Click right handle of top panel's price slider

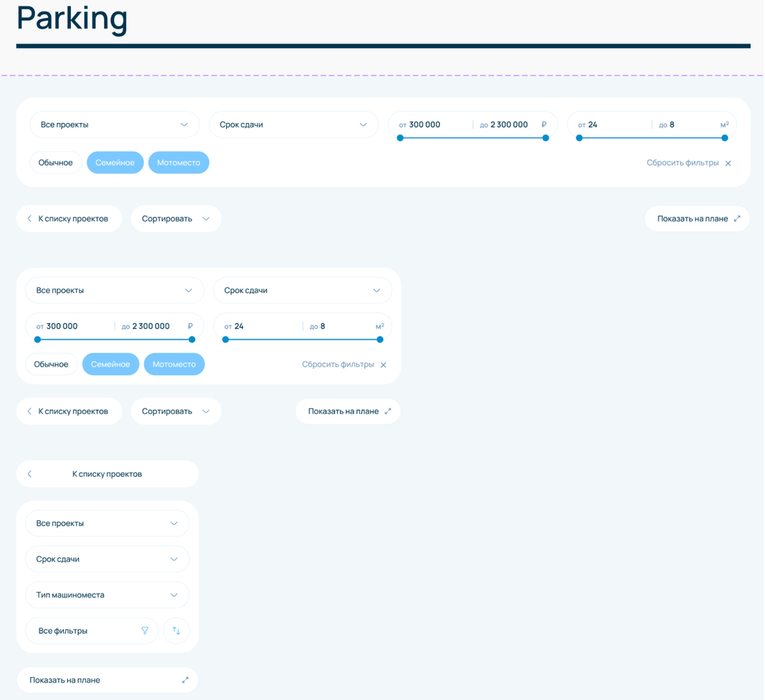(546, 138)
